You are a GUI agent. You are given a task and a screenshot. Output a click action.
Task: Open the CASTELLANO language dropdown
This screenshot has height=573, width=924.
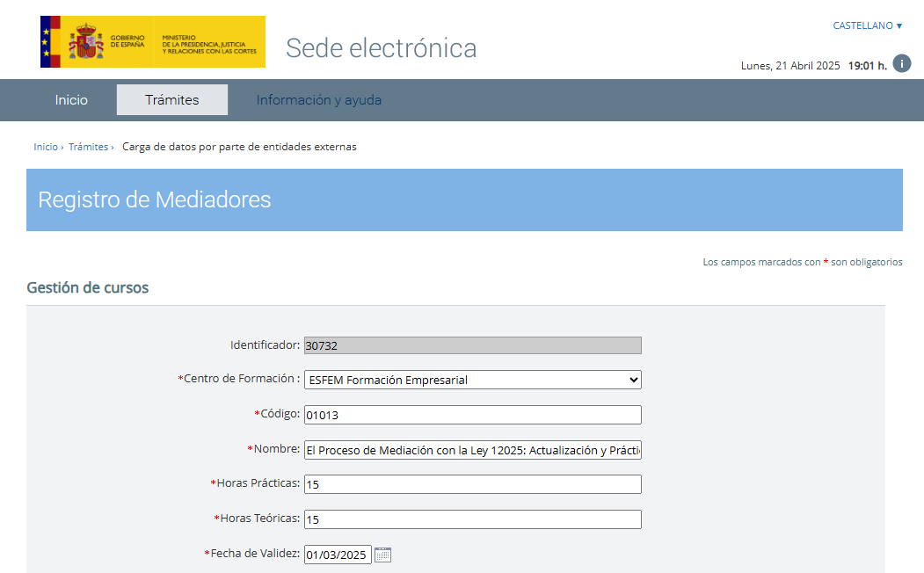[867, 25]
